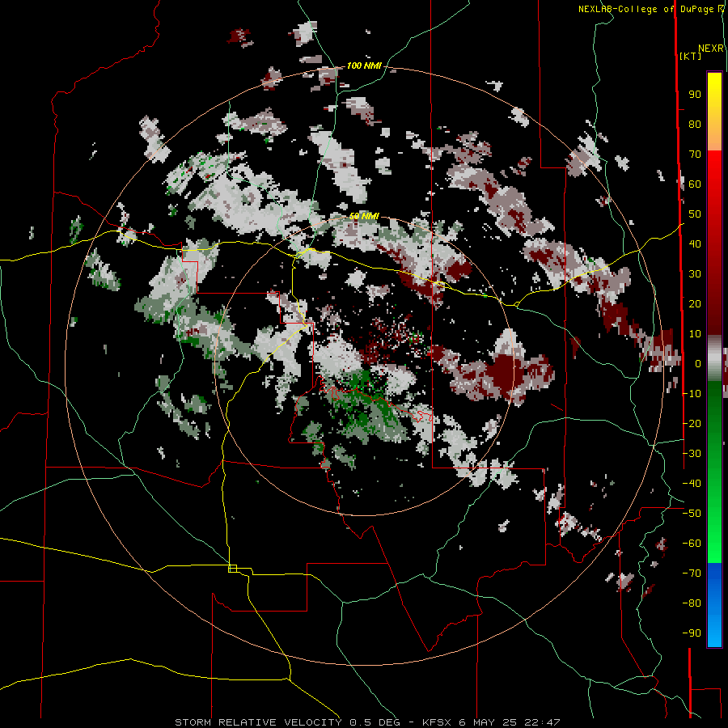Click the '60' value on the velocity scale
The height and width of the screenshot is (728, 728).
pos(695,184)
